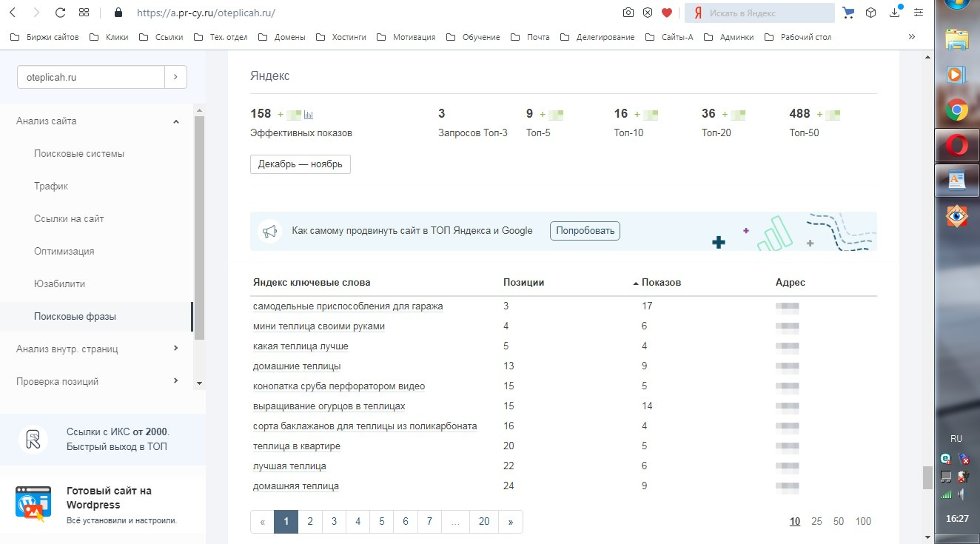Click the sidebar scrollbar down arrow
Screen dimensions: 980x544
(x=198, y=383)
